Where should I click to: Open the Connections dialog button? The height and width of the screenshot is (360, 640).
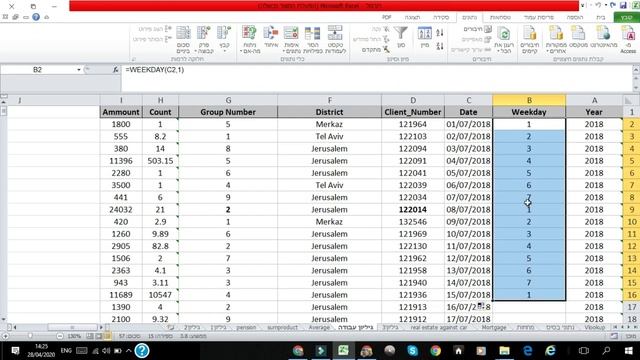pos(478,29)
